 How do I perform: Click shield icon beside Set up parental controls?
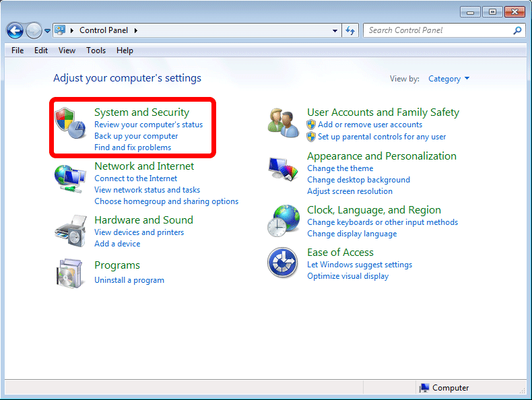coord(311,137)
